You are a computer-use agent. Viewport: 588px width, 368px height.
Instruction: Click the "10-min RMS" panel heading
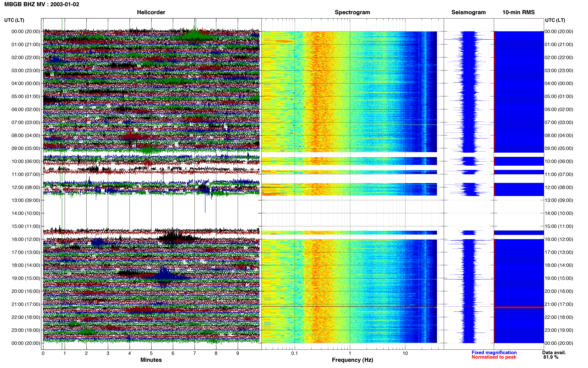(x=518, y=12)
